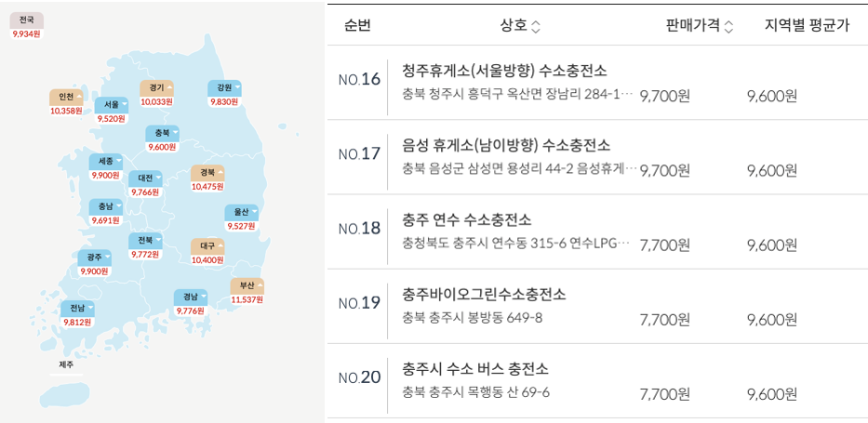Select the 전국 national average label
Image resolution: width=868 pixels, height=423 pixels.
(26, 20)
